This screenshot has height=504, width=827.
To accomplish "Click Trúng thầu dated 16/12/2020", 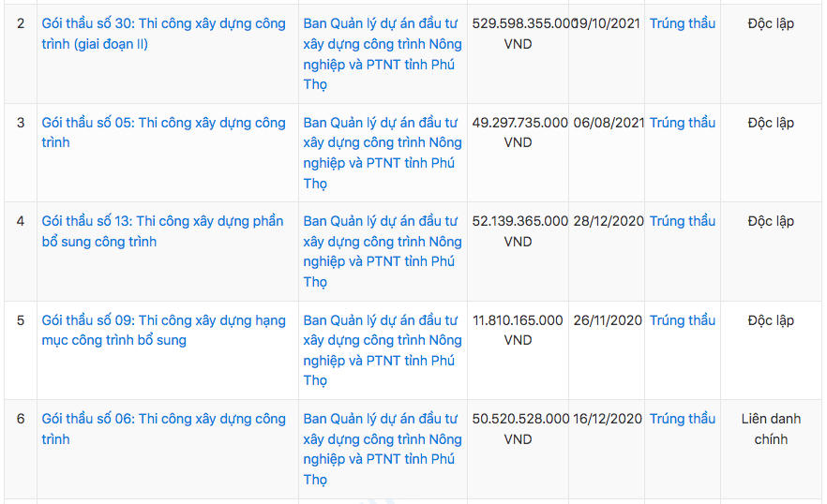I will [682, 419].
